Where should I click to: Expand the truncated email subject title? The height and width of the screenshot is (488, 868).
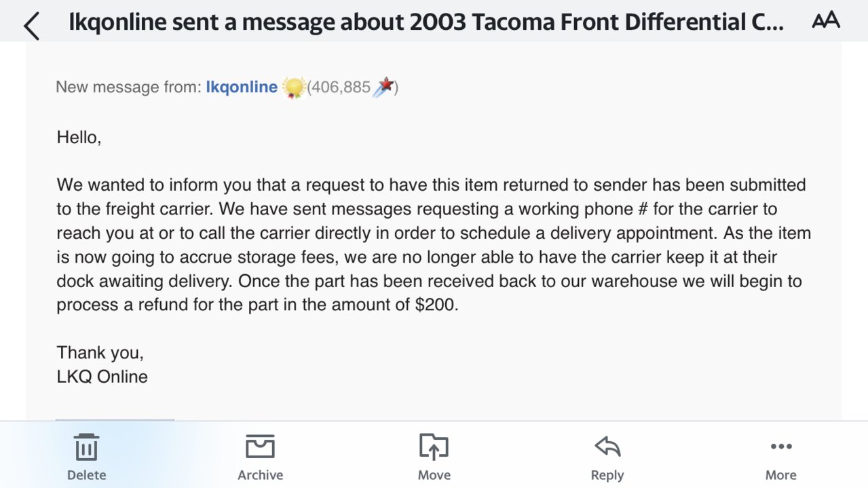point(426,22)
